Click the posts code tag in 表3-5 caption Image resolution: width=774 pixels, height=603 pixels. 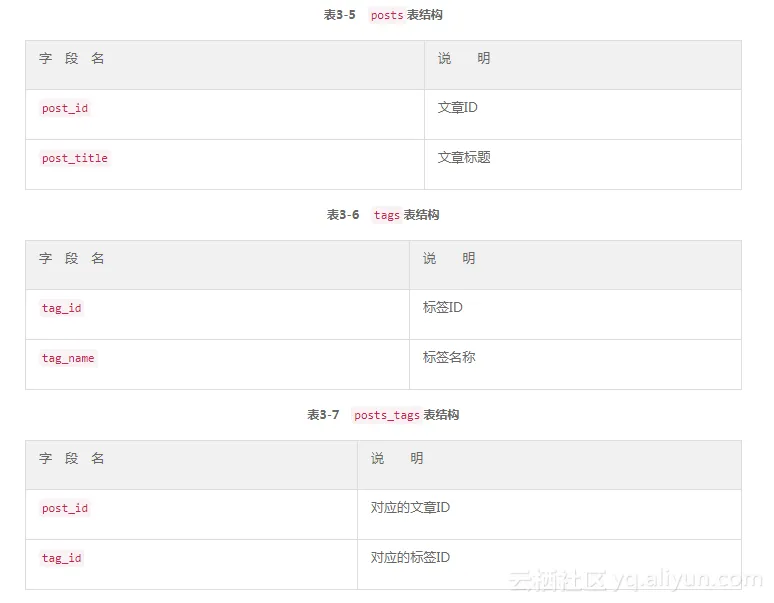386,15
